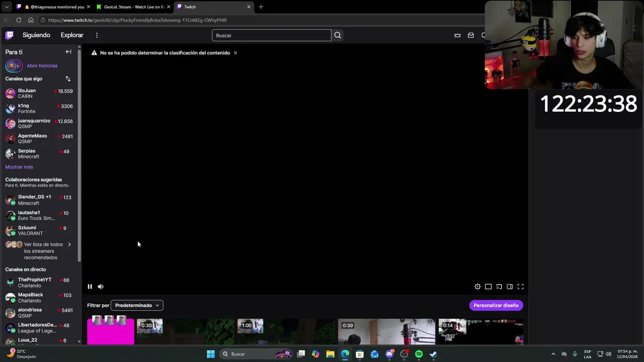Open Windows Task View on the taskbar
This screenshot has width=644, height=362.
tap(301, 354)
